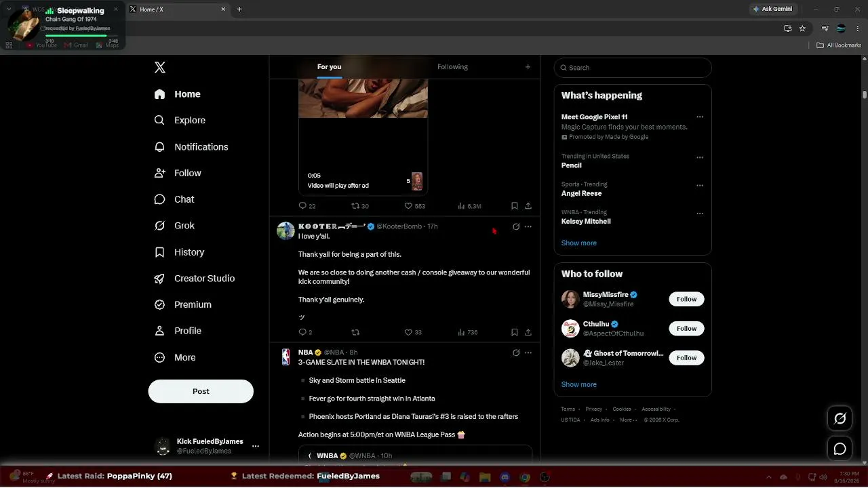868x488 pixels.
Task: View analytics of KooterBomb's post with 736 views
Action: pos(468,332)
